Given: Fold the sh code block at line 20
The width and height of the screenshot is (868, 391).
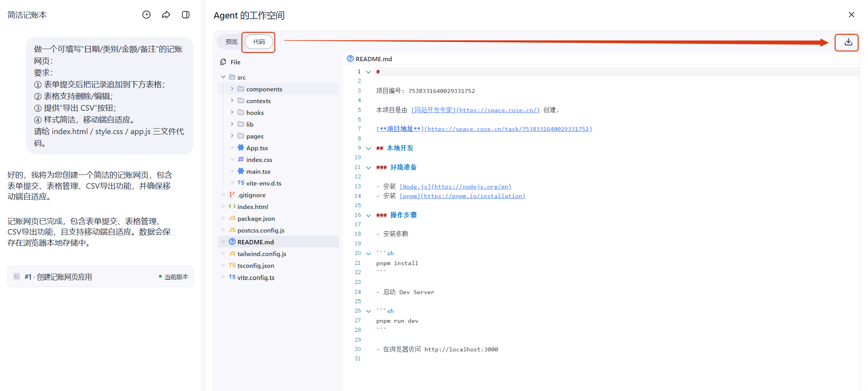Looking at the screenshot, I should pos(368,253).
